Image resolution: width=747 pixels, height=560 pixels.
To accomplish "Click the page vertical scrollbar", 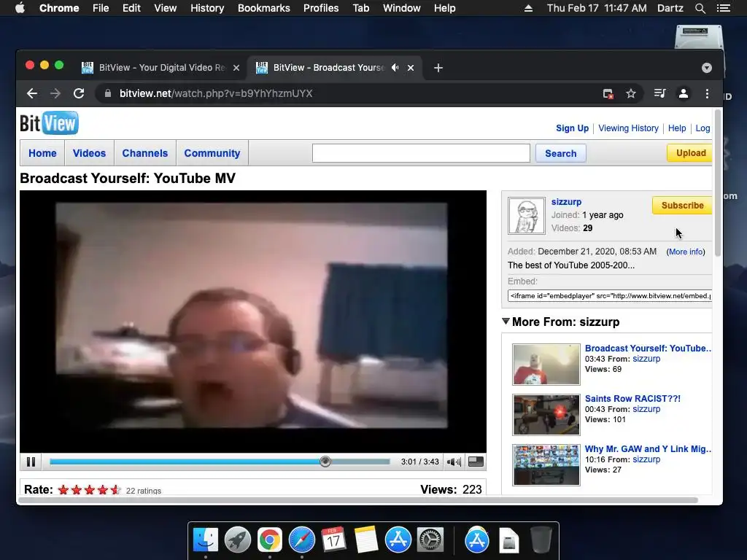I will click(718, 183).
